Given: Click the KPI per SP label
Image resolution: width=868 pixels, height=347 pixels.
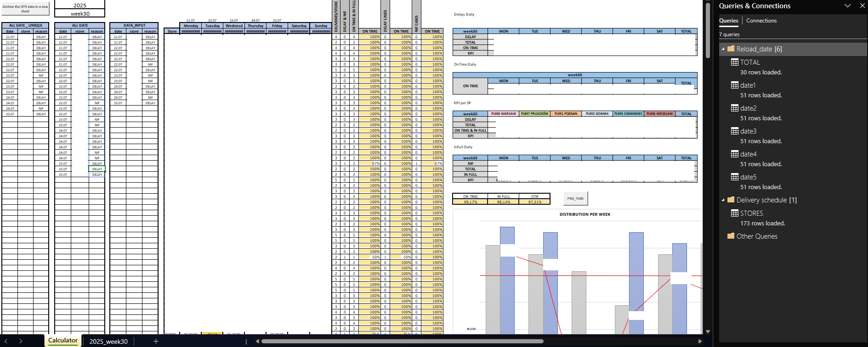Looking at the screenshot, I should [x=462, y=103].
